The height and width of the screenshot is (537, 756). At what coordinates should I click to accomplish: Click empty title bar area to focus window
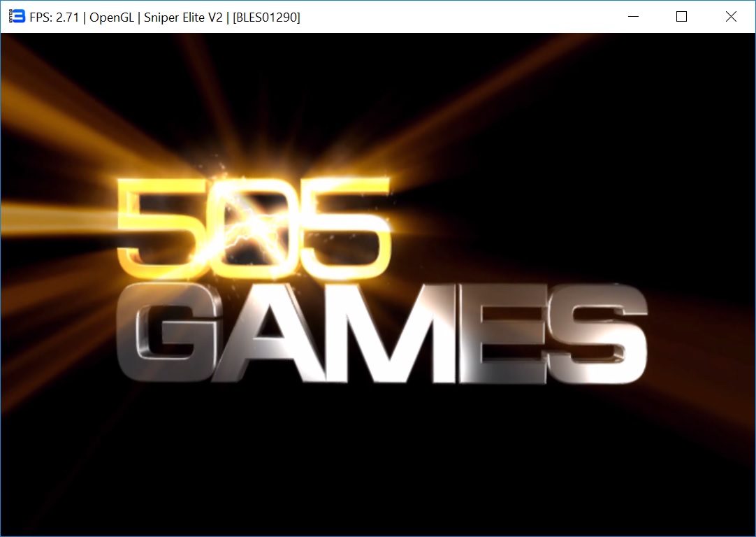pos(454,17)
